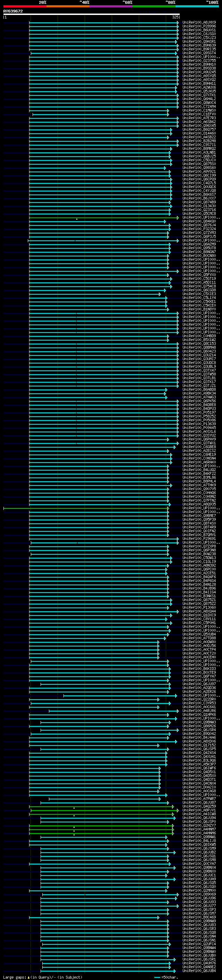Click hit label UniRef100_Q8C153
This screenshot has width=222, height=980.
pos(199,344)
